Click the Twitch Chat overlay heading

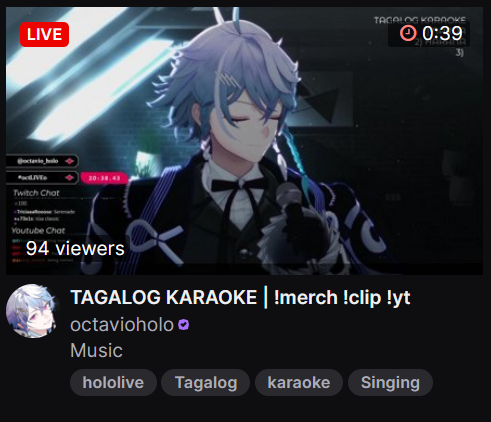36,193
